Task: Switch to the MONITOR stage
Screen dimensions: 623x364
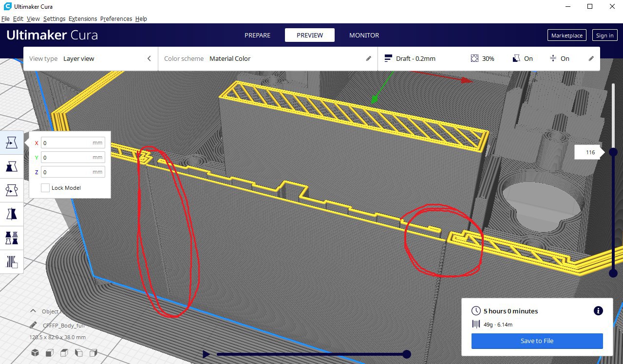Action: [364, 35]
